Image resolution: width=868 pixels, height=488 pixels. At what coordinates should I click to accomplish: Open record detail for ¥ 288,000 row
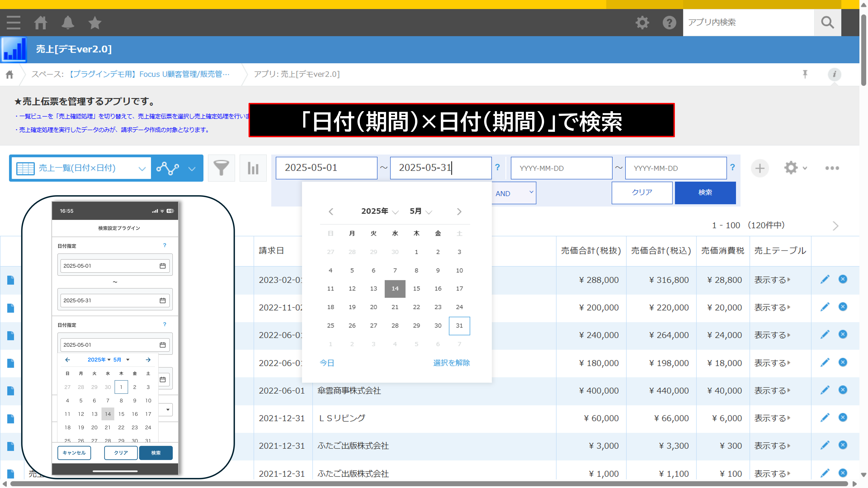tap(11, 280)
